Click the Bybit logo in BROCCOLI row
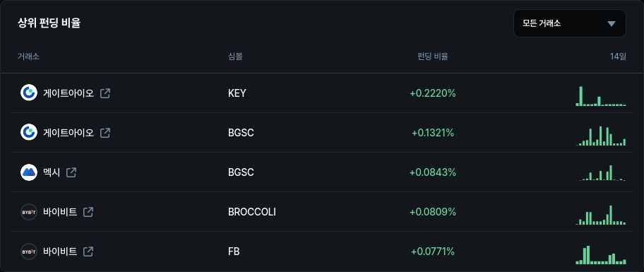This screenshot has height=272, width=644. [x=29, y=212]
